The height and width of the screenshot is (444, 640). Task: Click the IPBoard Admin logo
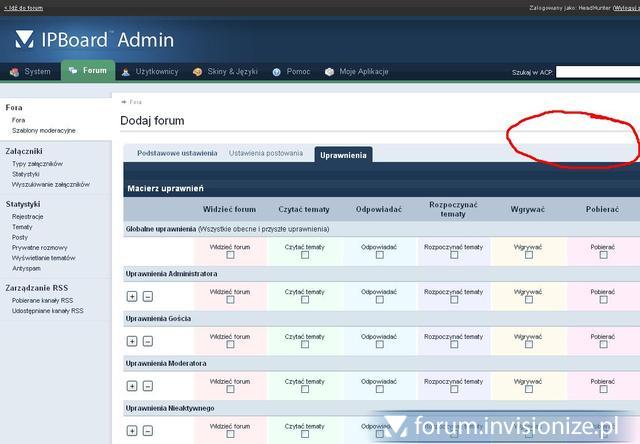point(95,40)
